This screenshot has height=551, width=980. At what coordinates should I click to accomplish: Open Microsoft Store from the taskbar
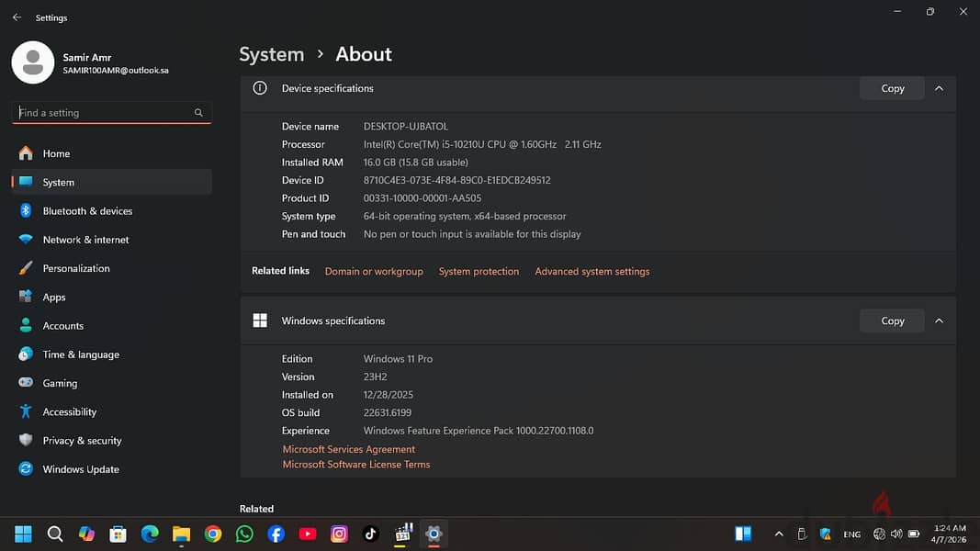pos(118,534)
